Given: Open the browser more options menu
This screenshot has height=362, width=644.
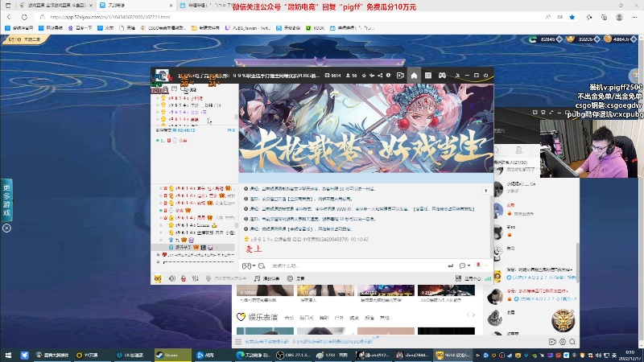Looking at the screenshot, I should coord(634,17).
